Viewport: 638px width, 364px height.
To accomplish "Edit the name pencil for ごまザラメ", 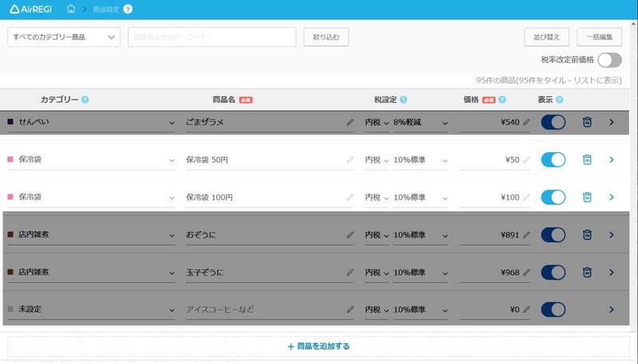I will [350, 122].
